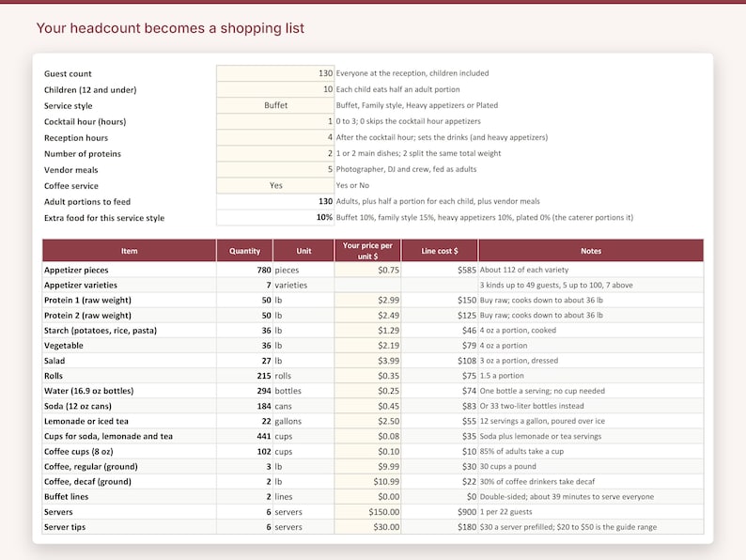This screenshot has width=746, height=560.
Task: Edit the Coffee cups price $0.10
Action: pyautogui.click(x=367, y=452)
